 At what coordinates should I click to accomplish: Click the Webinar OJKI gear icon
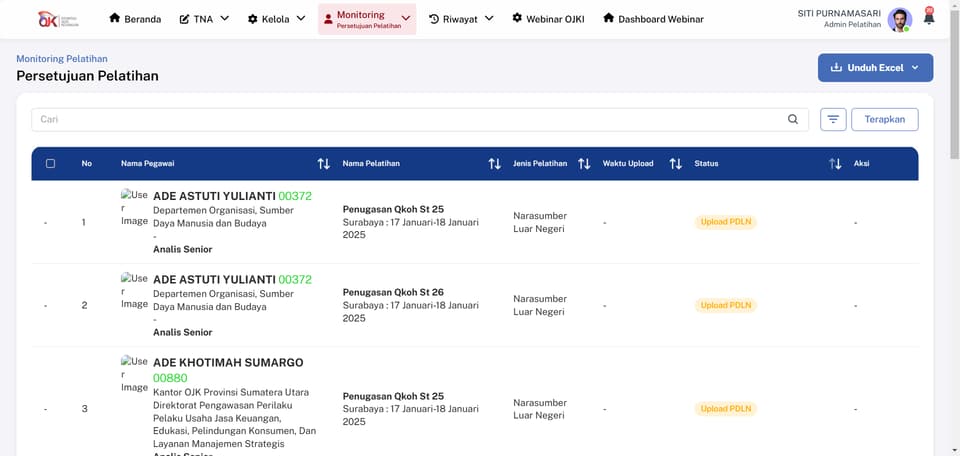[517, 18]
